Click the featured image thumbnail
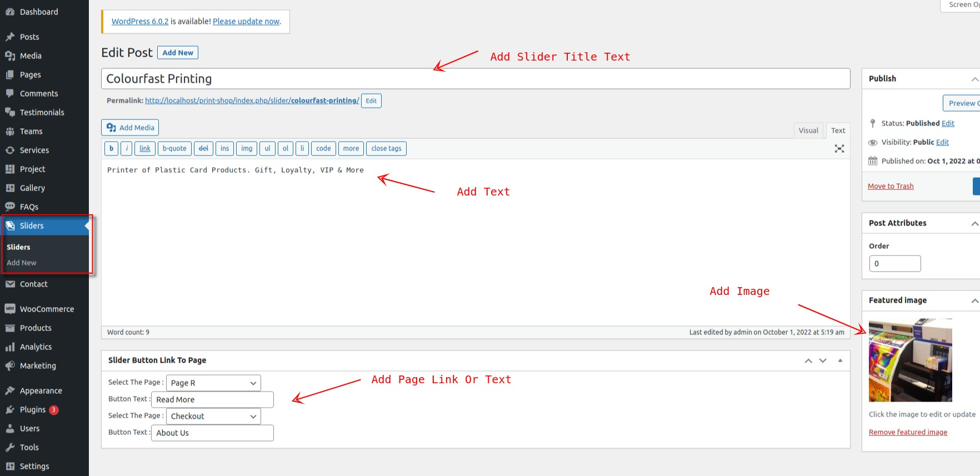Image resolution: width=980 pixels, height=476 pixels. [911, 360]
